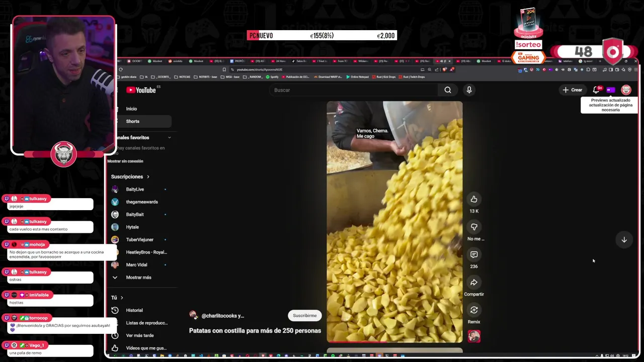Open TuberViejuner subscription channel
This screenshot has height=362, width=644.
coord(139,239)
